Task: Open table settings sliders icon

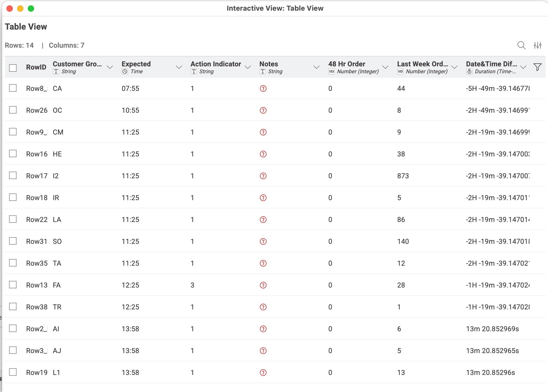Action: 537,45
